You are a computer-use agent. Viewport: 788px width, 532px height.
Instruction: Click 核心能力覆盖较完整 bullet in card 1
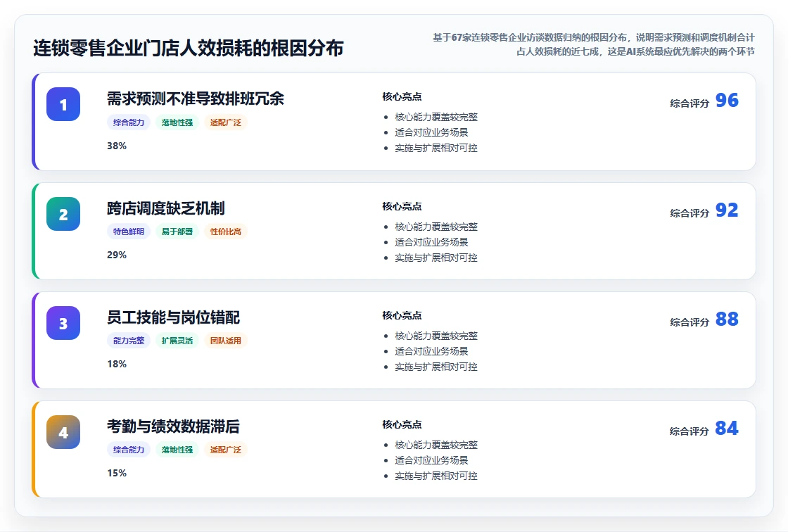coord(436,117)
